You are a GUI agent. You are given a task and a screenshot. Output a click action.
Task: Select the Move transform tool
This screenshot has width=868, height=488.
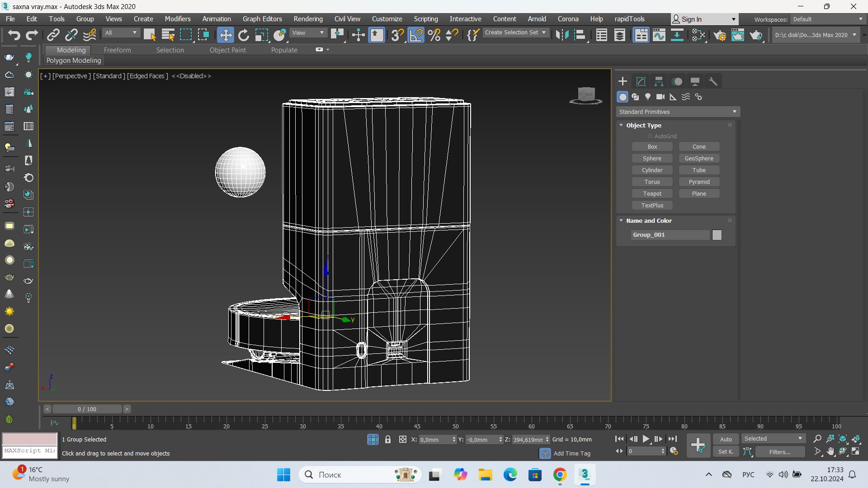click(225, 35)
